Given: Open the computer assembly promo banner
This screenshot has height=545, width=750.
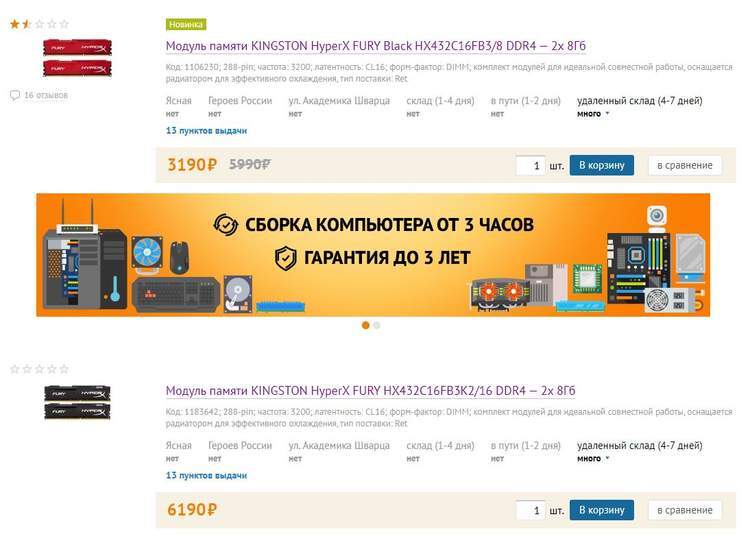Looking at the screenshot, I should (373, 255).
